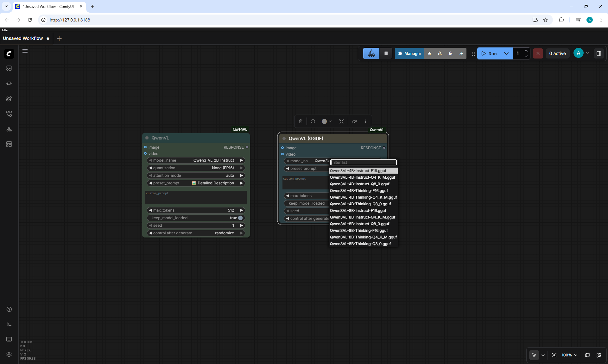Screen dimensions: 608x364
Task: Focus the Filter list input field
Action: (x=363, y=162)
